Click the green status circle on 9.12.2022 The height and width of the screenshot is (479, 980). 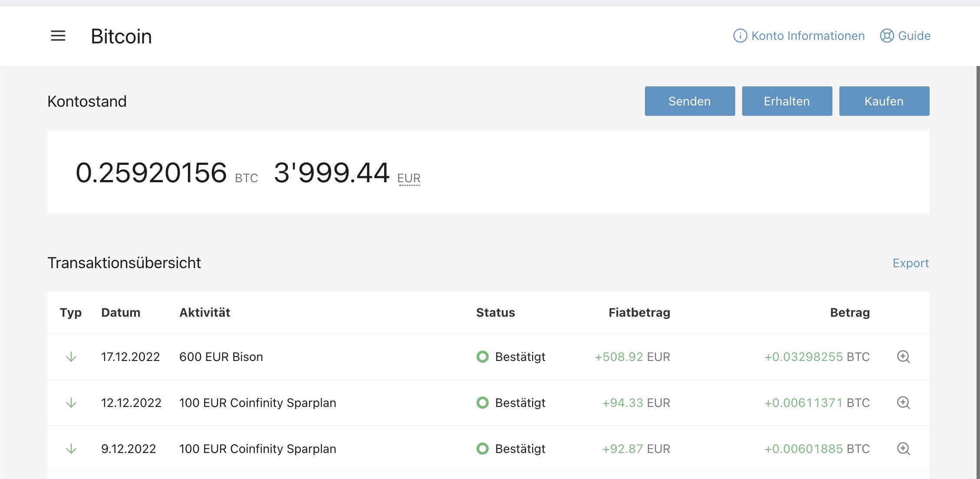click(482, 449)
